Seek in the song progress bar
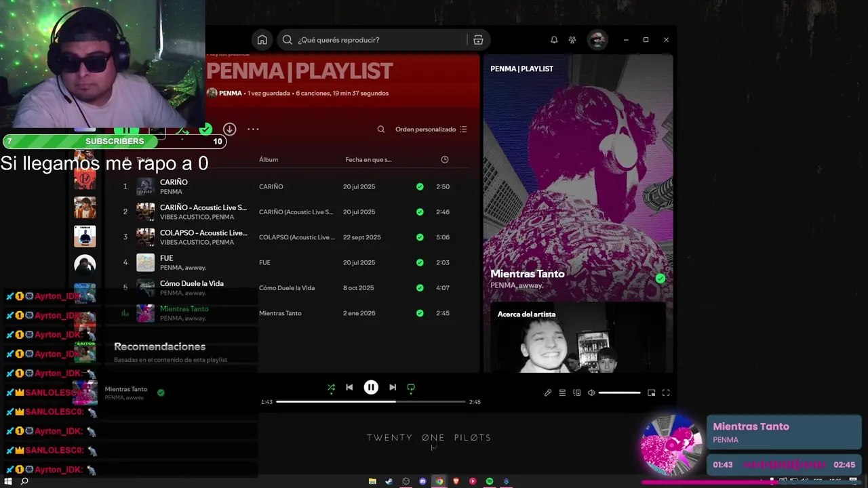This screenshot has width=868, height=488. pyautogui.click(x=371, y=402)
